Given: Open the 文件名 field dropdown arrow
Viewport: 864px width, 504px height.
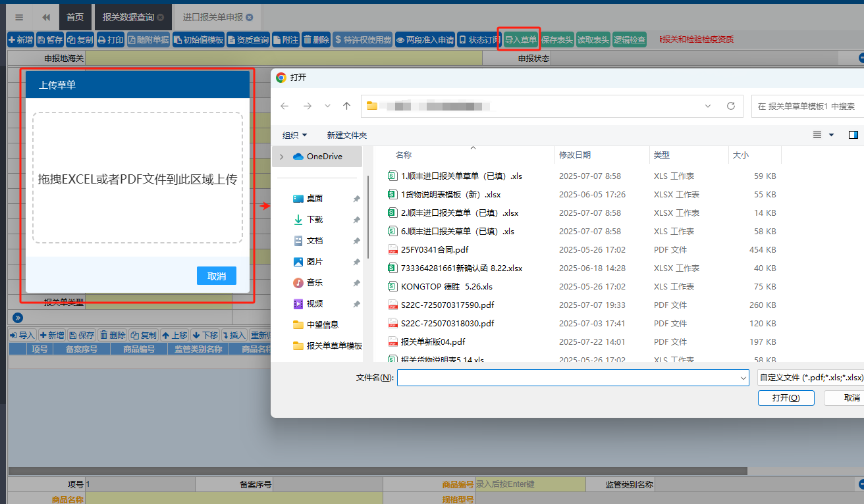Looking at the screenshot, I should [x=743, y=378].
